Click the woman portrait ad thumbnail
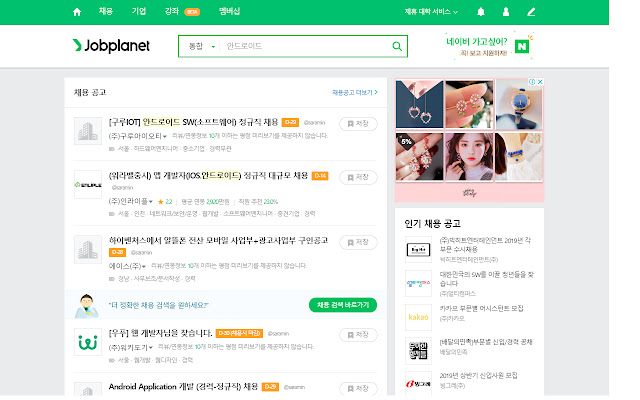Viewport: 640px width, 400px height. (469, 156)
